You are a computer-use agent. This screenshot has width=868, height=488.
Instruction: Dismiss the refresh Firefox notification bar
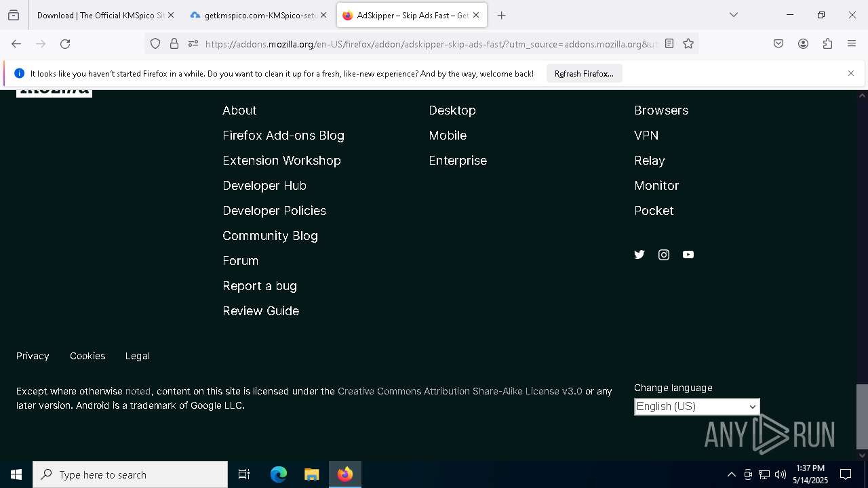click(851, 73)
